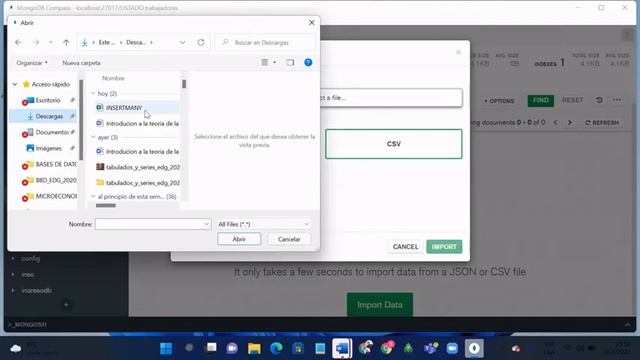Close the Compass import dialog X
Image resolution: width=640 pixels, height=360 pixels.
point(458,52)
